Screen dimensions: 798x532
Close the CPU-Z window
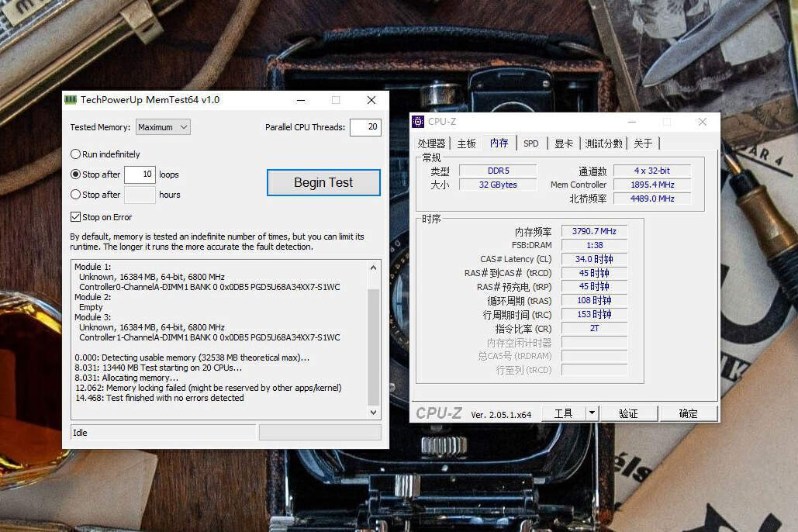703,123
